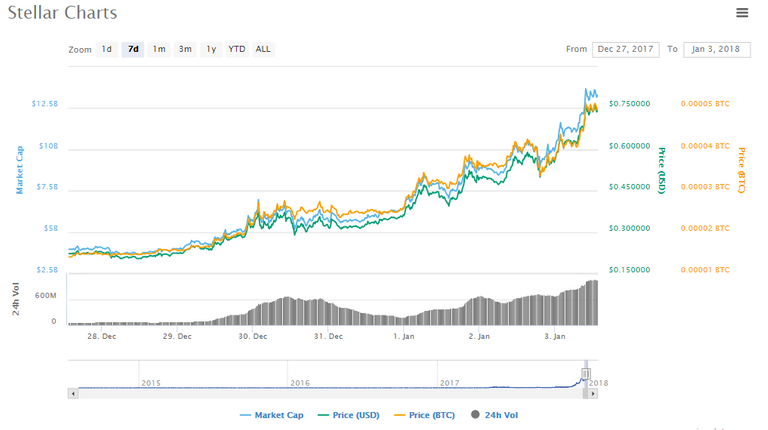
Task: Click the 2016 navigator year label
Action: pos(300,383)
